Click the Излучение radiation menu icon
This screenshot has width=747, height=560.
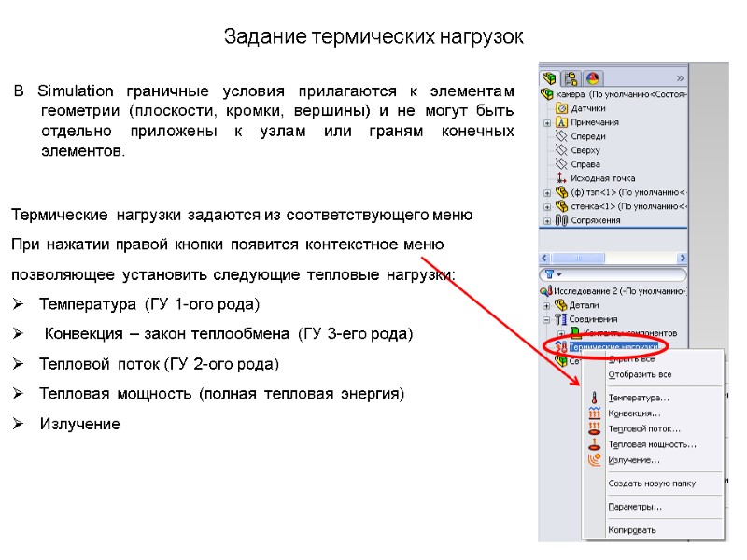[594, 459]
